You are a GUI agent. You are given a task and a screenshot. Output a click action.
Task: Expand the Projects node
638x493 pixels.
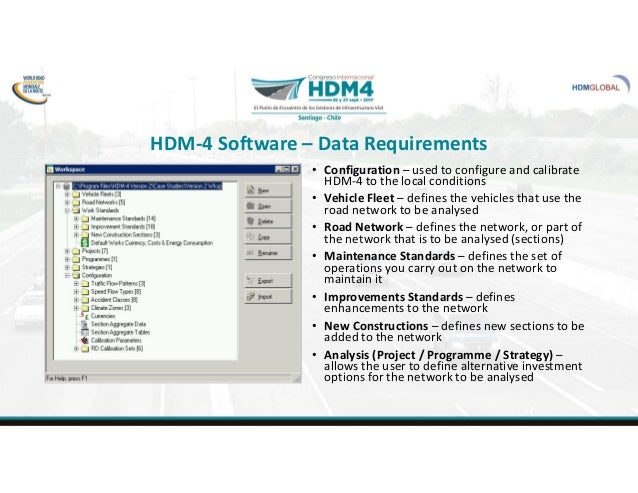point(67,251)
